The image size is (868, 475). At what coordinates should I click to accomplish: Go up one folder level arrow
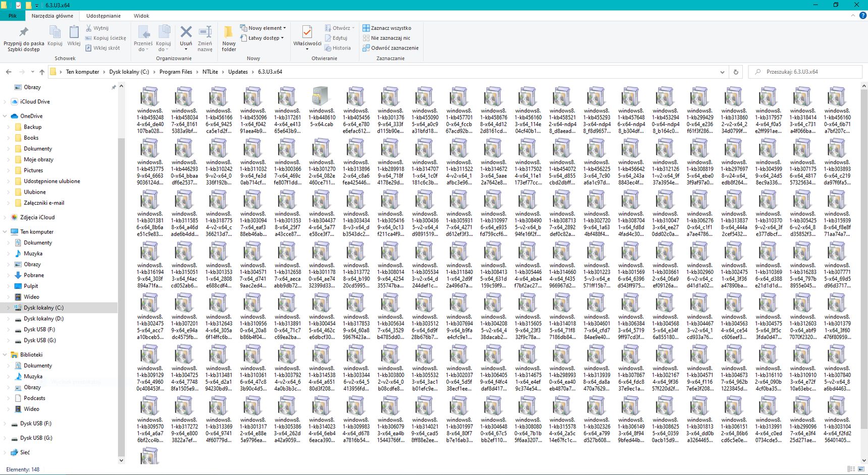click(42, 72)
